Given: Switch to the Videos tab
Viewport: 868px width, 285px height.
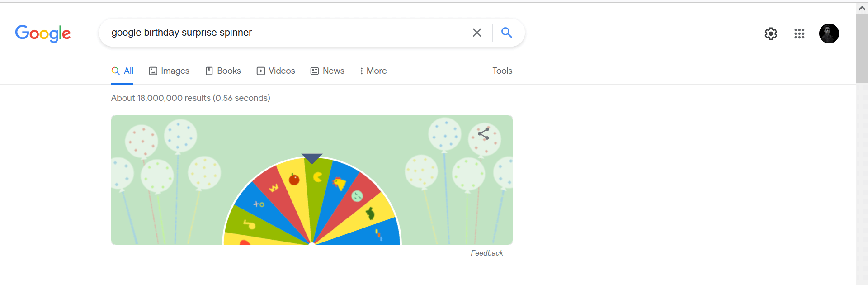Looking at the screenshot, I should click(276, 71).
